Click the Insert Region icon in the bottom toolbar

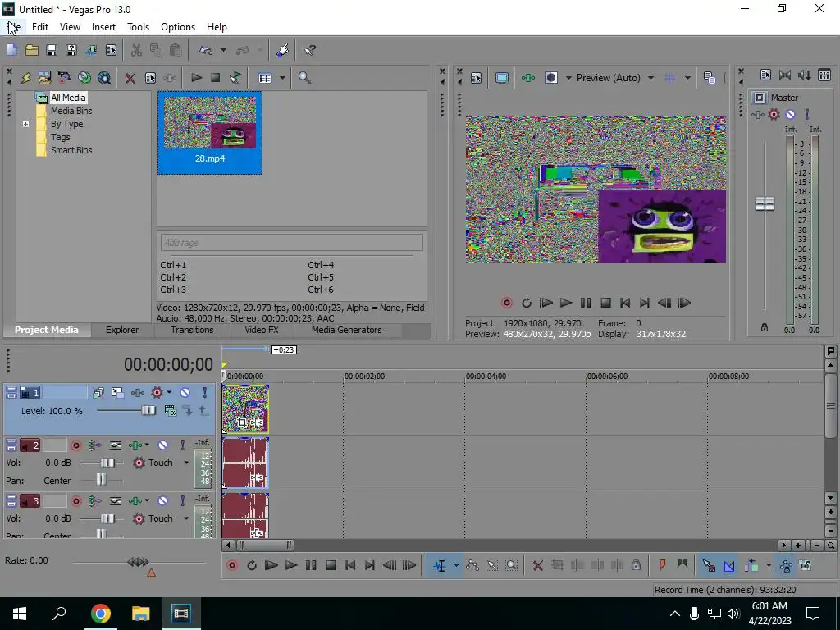682,565
